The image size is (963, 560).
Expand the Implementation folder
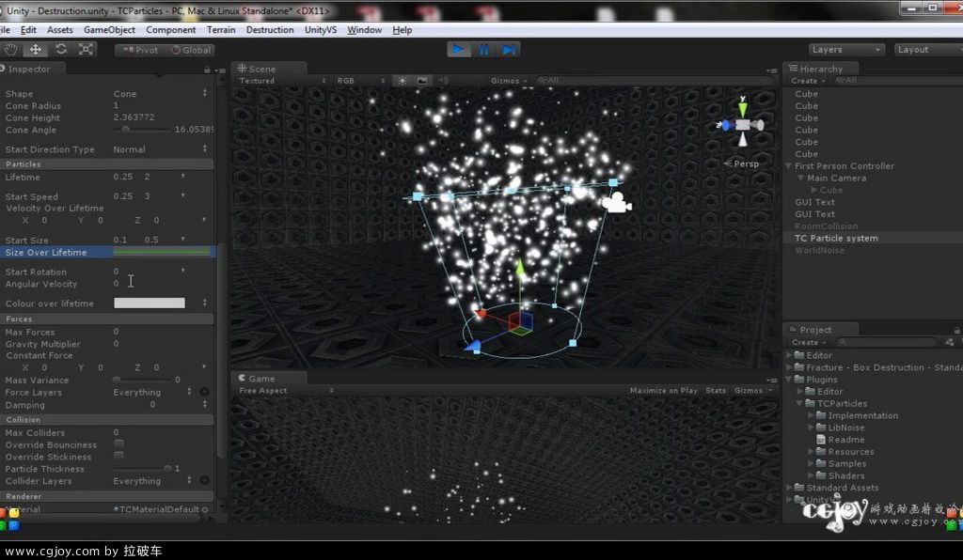811,415
